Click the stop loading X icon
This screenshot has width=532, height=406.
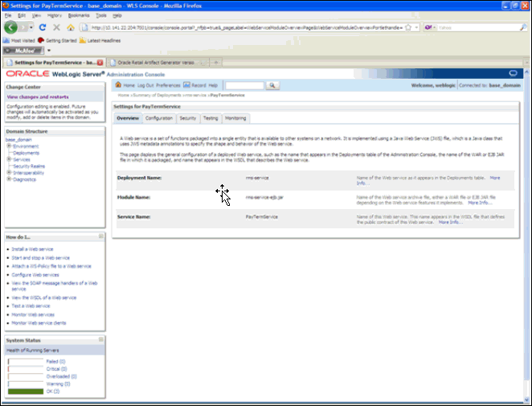coord(57,27)
